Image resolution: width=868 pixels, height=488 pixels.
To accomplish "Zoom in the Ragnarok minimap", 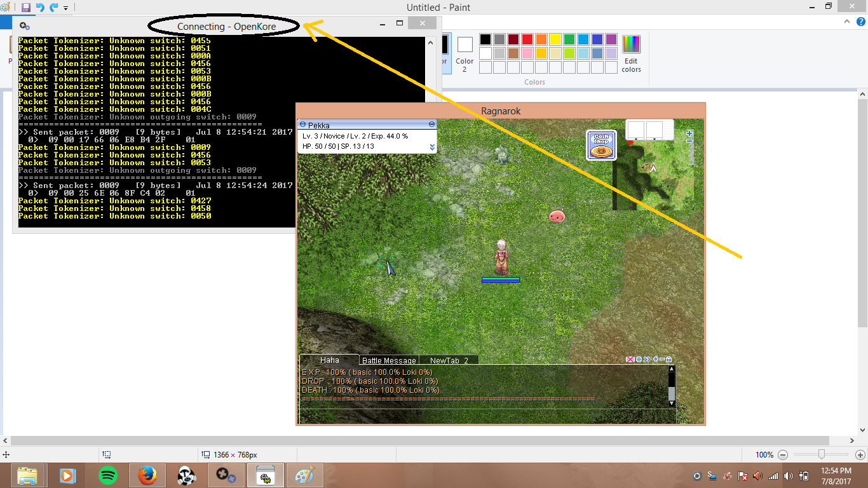I will coord(689,133).
